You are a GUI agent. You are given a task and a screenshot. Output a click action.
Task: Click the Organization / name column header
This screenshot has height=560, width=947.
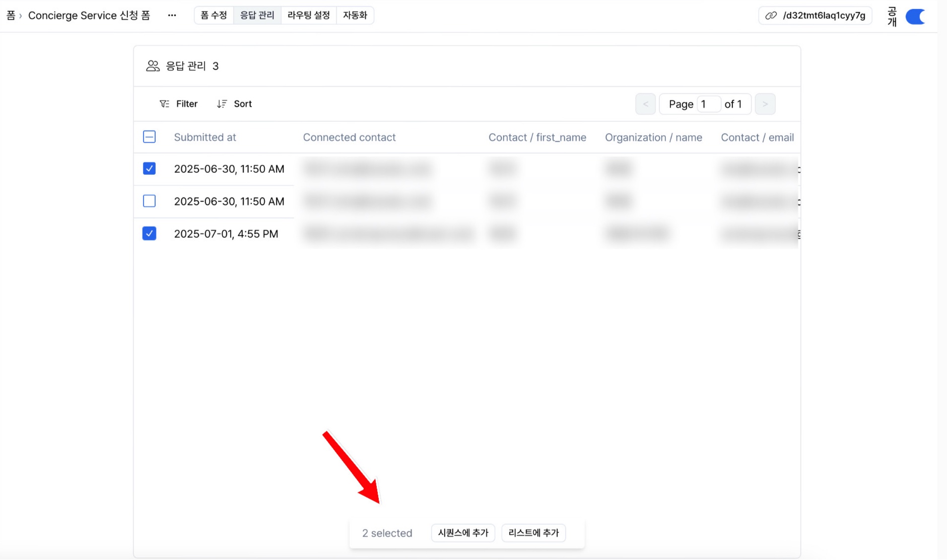coord(653,137)
